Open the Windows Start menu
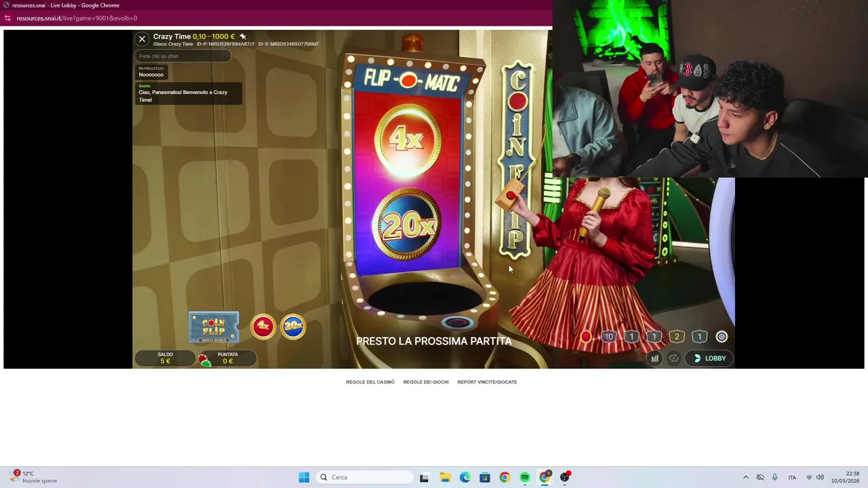 pyautogui.click(x=304, y=477)
